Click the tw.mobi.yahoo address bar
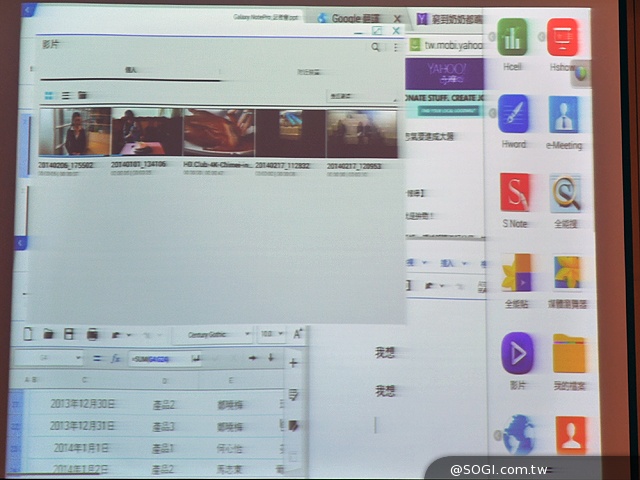The height and width of the screenshot is (480, 640). coord(453,45)
